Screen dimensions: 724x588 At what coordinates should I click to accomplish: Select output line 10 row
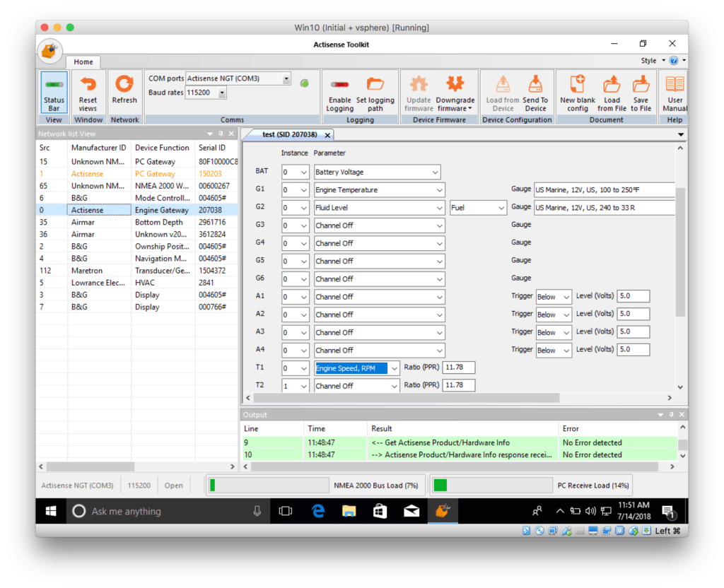pyautogui.click(x=460, y=454)
